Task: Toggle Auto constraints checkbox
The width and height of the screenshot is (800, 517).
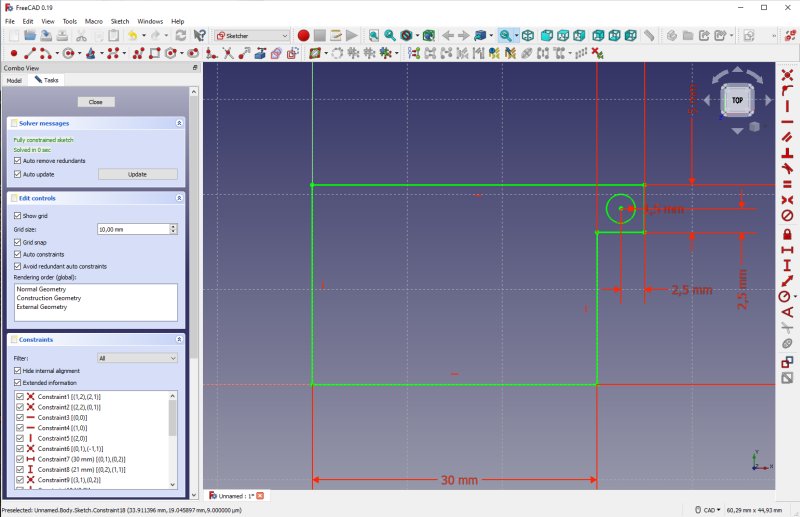Action: click(x=17, y=254)
